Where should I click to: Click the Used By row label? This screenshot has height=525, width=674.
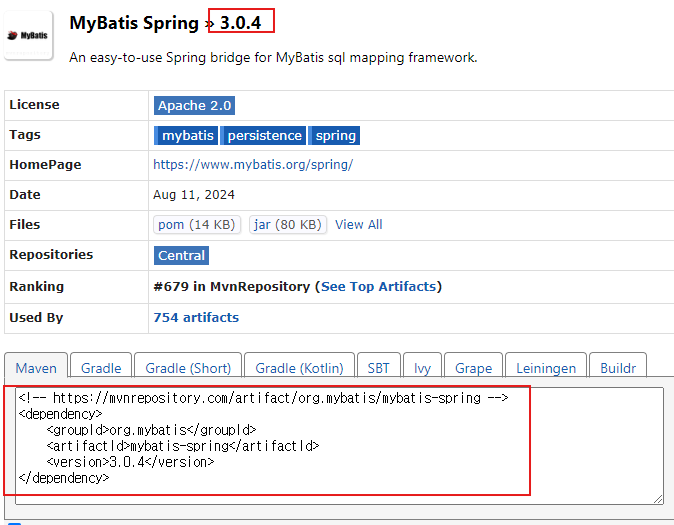coord(36,317)
